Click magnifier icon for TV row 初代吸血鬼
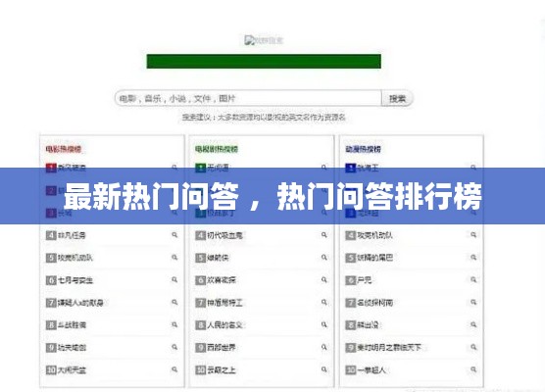Screen dimensions: 545x392 coord(323,235)
